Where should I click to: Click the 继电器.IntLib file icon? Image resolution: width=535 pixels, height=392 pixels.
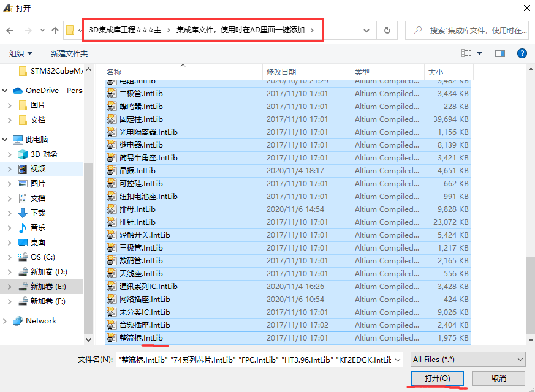click(112, 145)
